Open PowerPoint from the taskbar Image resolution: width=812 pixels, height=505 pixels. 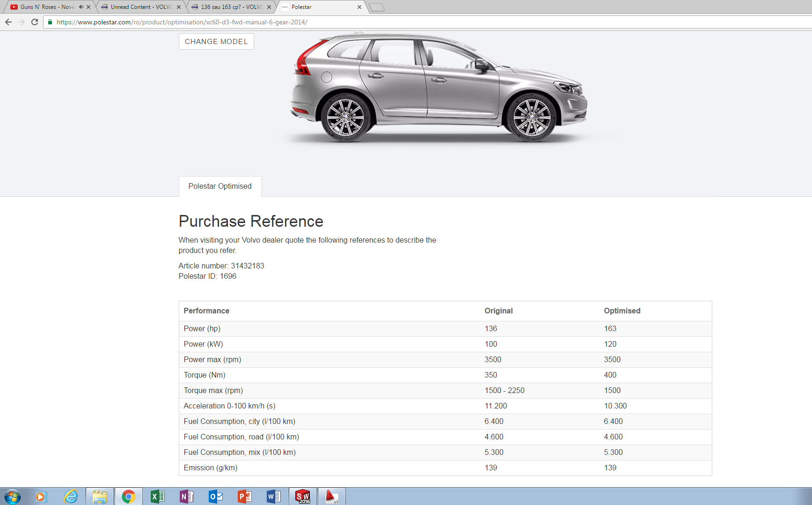click(245, 497)
